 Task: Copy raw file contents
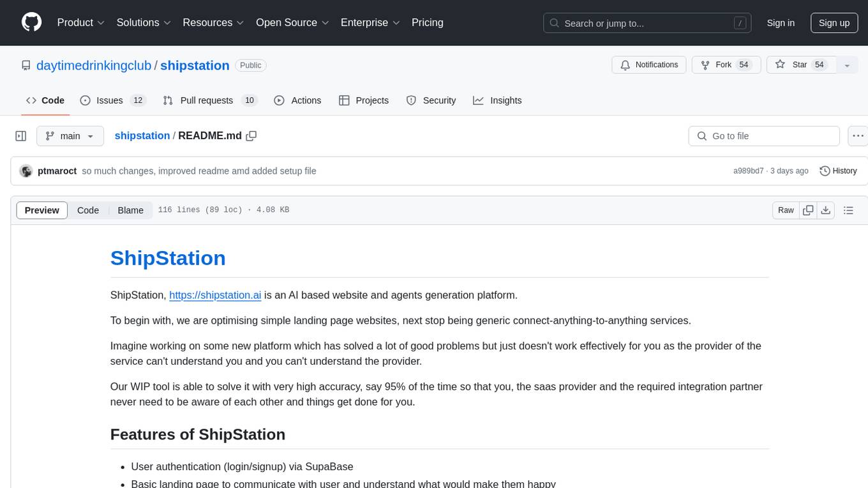pos(808,210)
